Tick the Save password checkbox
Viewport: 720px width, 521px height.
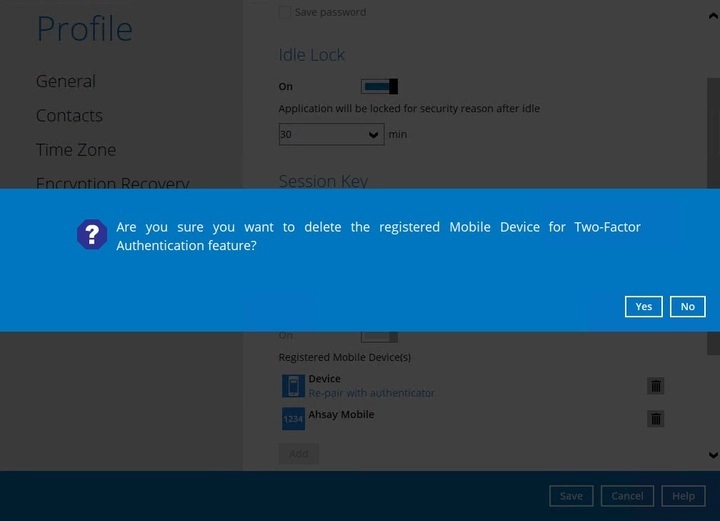(285, 12)
